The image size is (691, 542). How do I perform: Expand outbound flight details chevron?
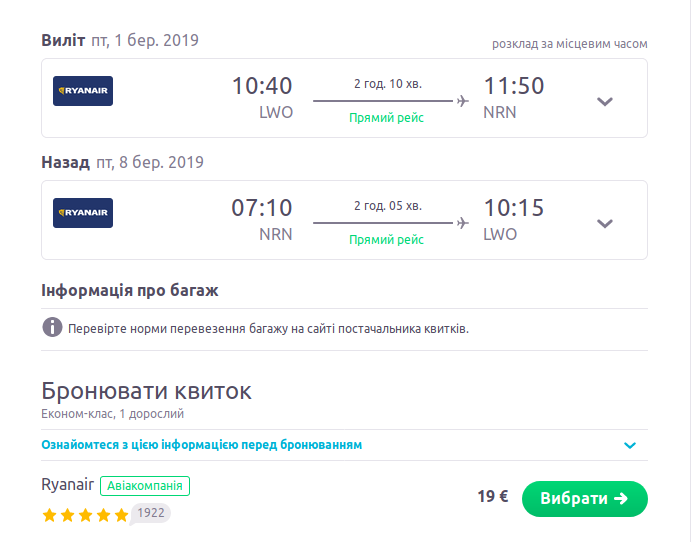click(604, 101)
